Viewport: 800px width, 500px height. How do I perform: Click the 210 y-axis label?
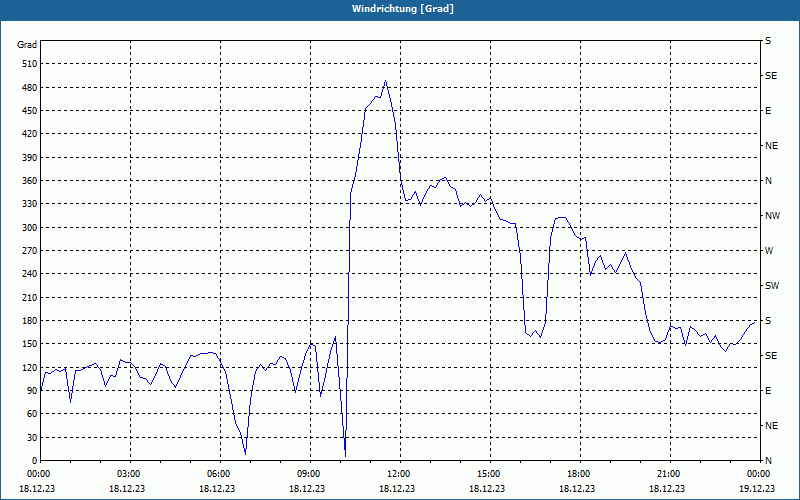pos(30,297)
